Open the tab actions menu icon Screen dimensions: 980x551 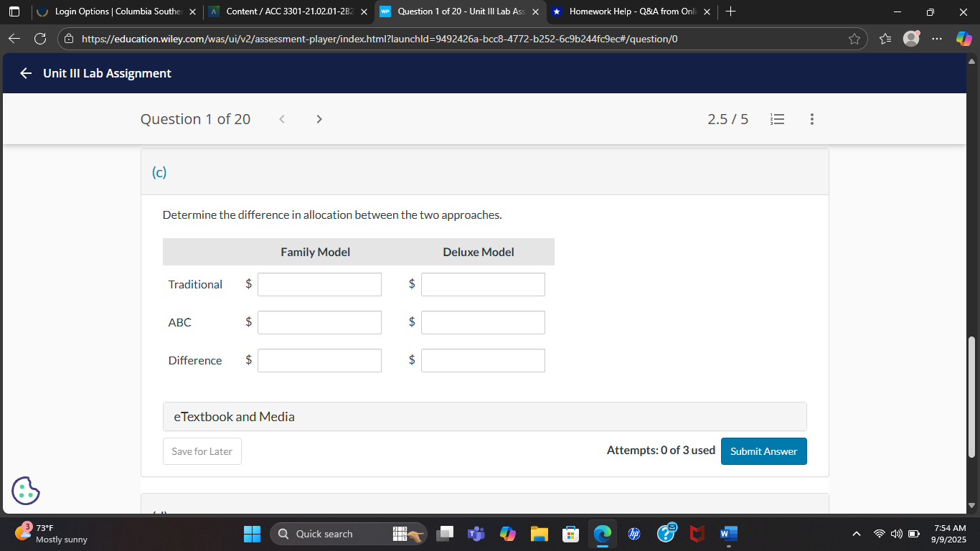click(x=14, y=11)
